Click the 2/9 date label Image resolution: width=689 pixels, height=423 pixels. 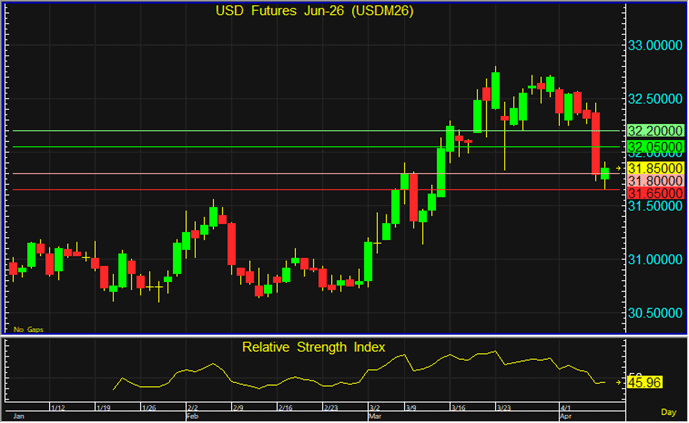click(x=238, y=408)
